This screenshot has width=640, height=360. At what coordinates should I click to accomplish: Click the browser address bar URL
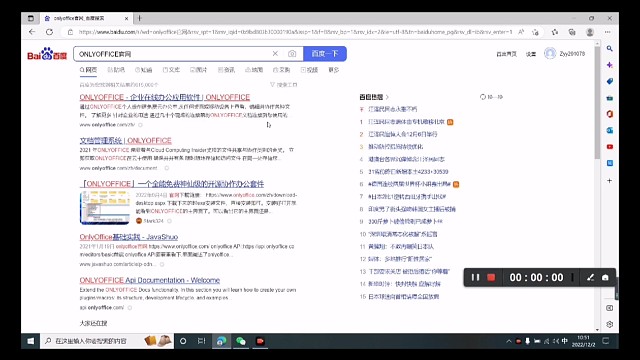point(295,32)
